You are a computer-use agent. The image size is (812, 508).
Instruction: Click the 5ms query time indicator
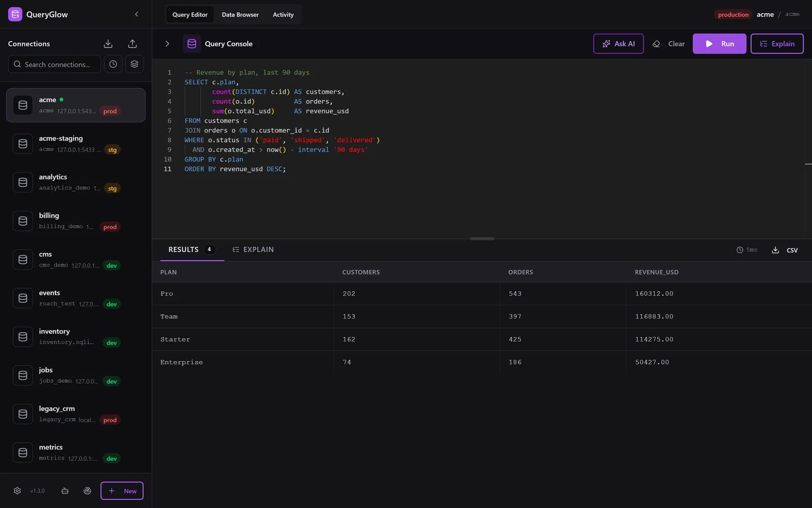click(747, 250)
